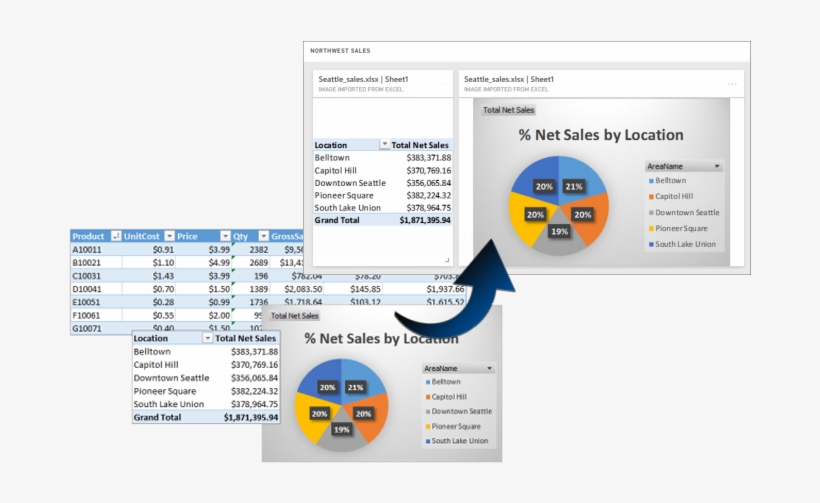This screenshot has width=820, height=503.
Task: Expand AreaName dropdown in lower chart legend
Action: [x=489, y=368]
